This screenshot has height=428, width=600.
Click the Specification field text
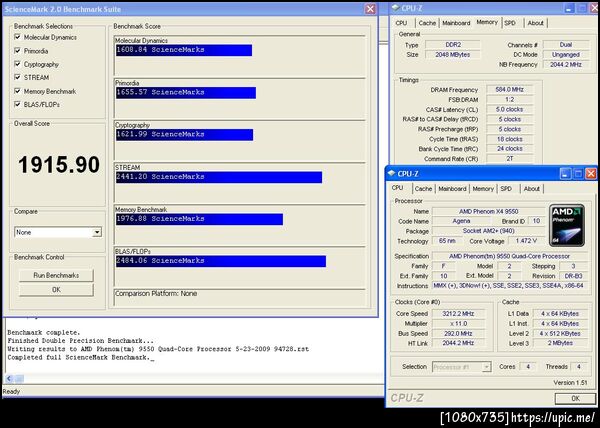(x=510, y=256)
